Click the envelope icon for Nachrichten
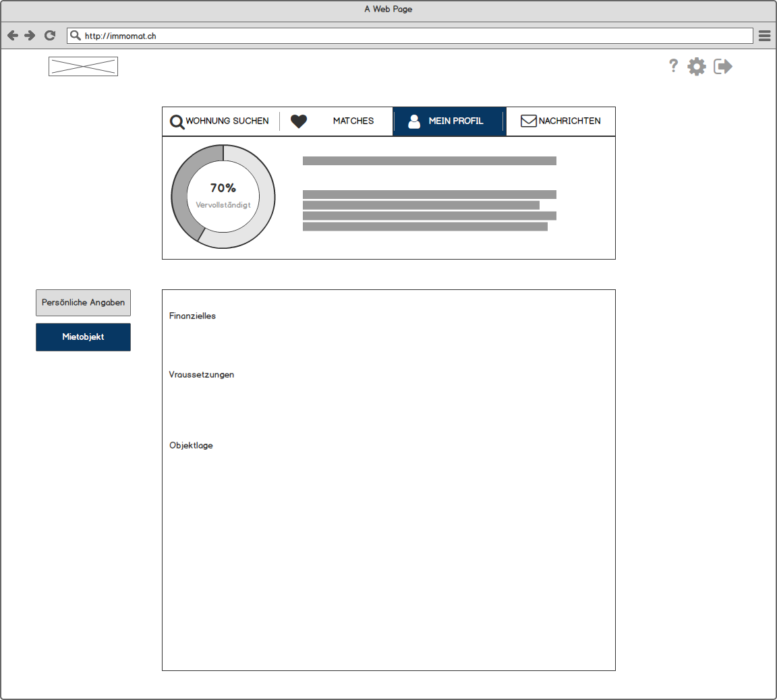This screenshot has height=700, width=777. coord(529,121)
